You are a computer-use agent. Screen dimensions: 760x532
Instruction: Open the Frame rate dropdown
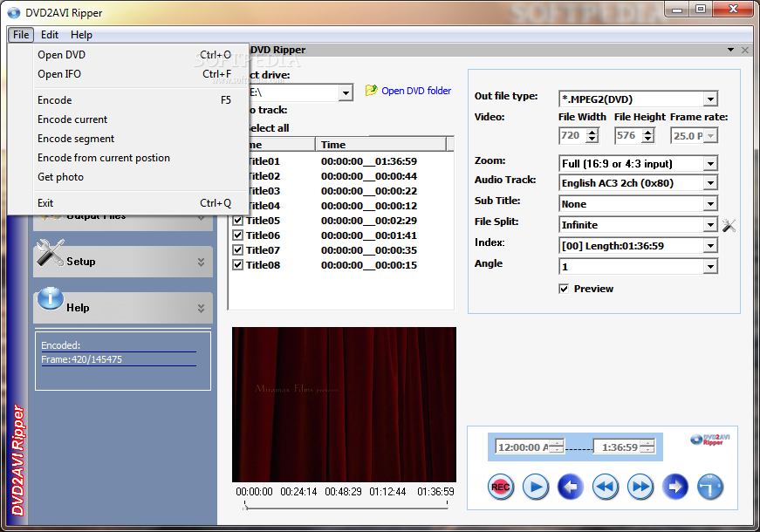click(x=710, y=136)
